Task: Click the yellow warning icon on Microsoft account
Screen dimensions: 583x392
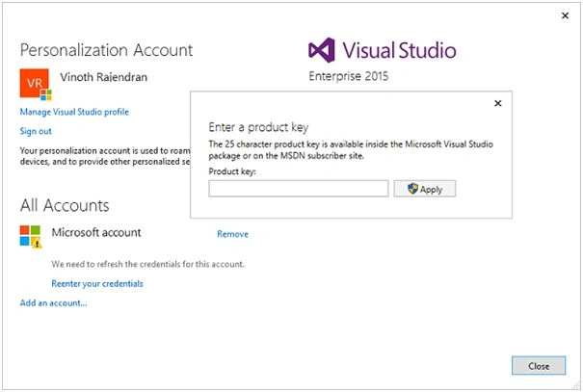Action: pyautogui.click(x=37, y=244)
